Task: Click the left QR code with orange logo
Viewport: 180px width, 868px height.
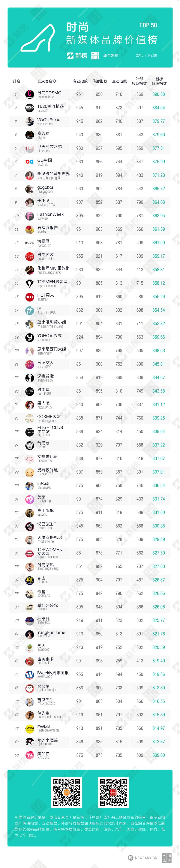Action: (66, 792)
